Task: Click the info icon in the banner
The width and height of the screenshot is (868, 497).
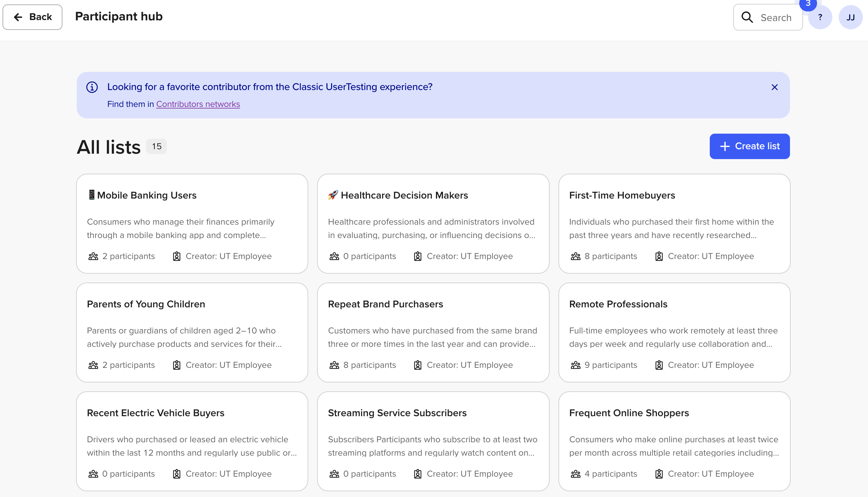Action: (92, 87)
